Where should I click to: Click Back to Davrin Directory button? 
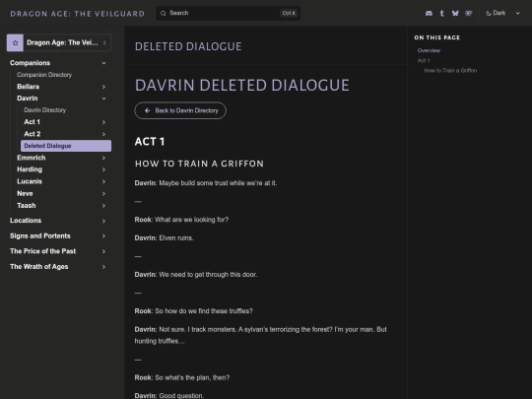[x=180, y=110]
